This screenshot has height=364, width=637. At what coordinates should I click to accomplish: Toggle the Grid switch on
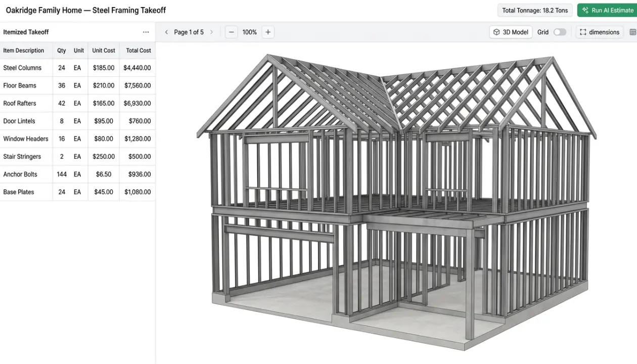coord(561,31)
